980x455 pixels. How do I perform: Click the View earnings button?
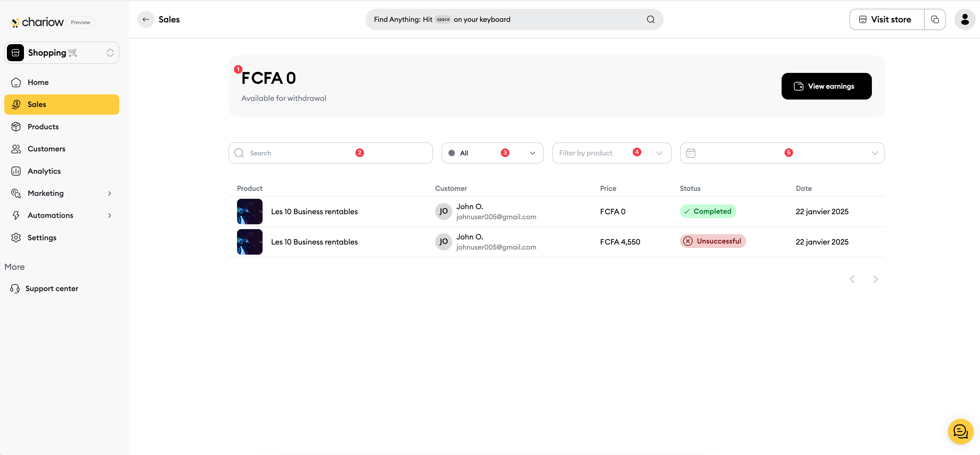click(x=826, y=86)
